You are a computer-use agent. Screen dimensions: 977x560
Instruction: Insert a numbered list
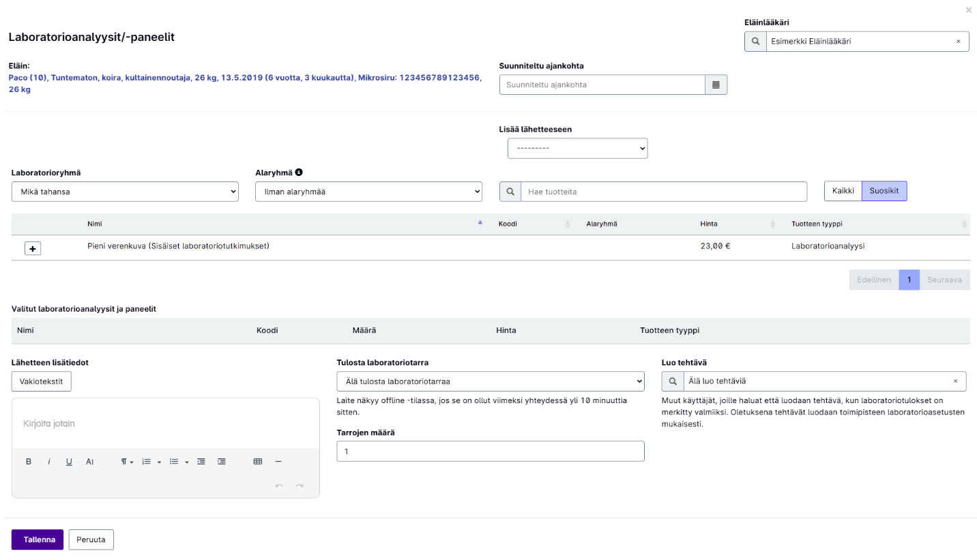coord(146,462)
